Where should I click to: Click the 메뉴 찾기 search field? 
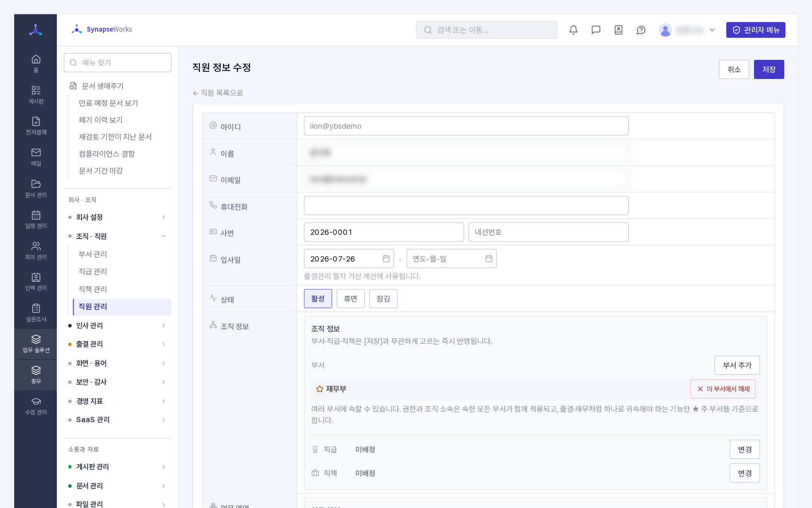click(x=117, y=62)
